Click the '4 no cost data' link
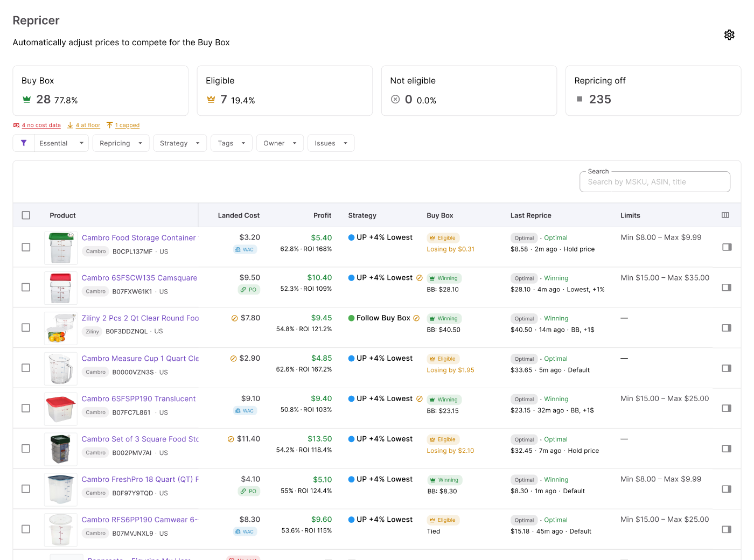Viewport: 754px width, 560px height. [x=37, y=125]
